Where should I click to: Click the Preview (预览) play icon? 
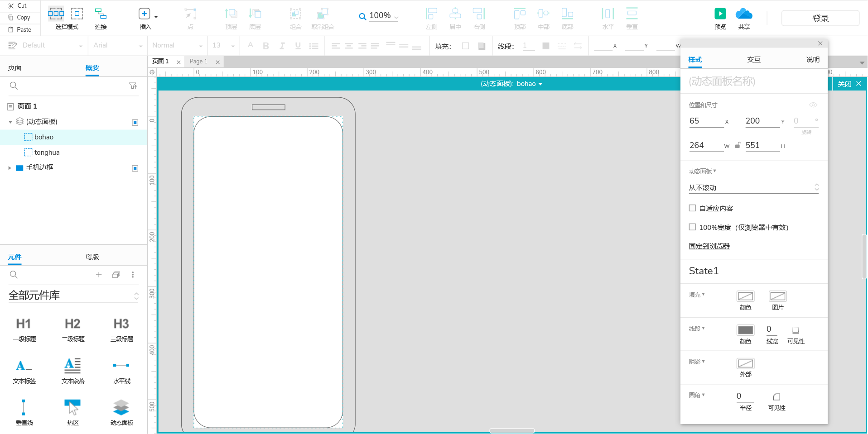pyautogui.click(x=720, y=14)
